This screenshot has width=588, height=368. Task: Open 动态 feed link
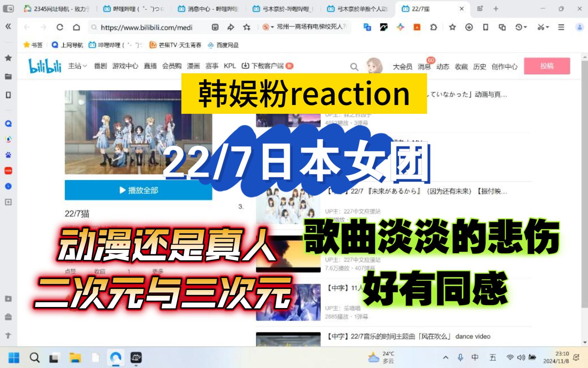click(443, 67)
